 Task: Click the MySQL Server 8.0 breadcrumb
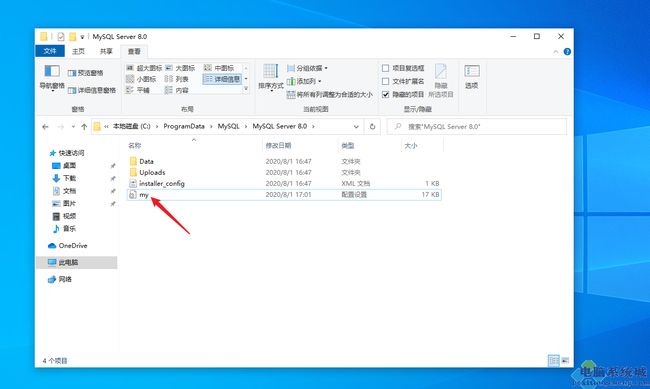(280, 126)
